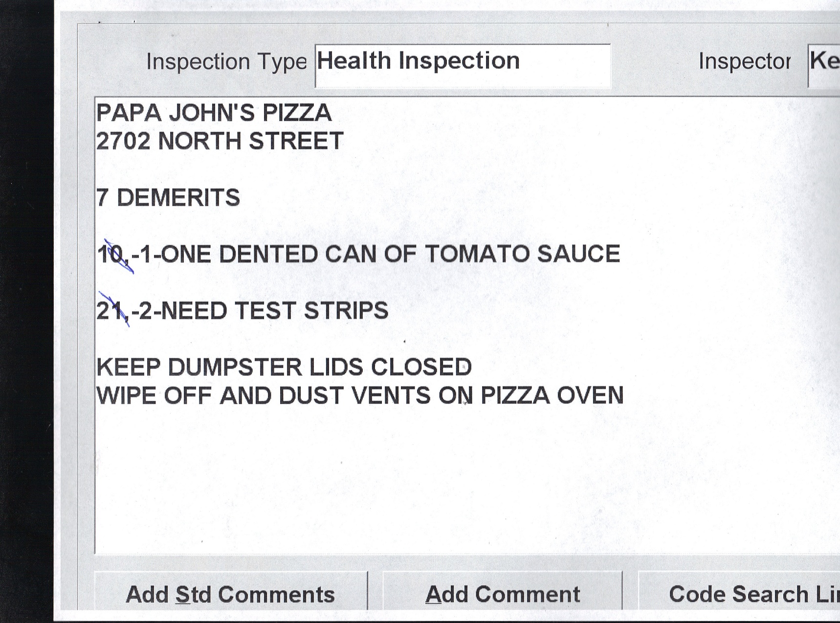The image size is (840, 623).
Task: Focus the Inspector name field
Action: pos(825,65)
